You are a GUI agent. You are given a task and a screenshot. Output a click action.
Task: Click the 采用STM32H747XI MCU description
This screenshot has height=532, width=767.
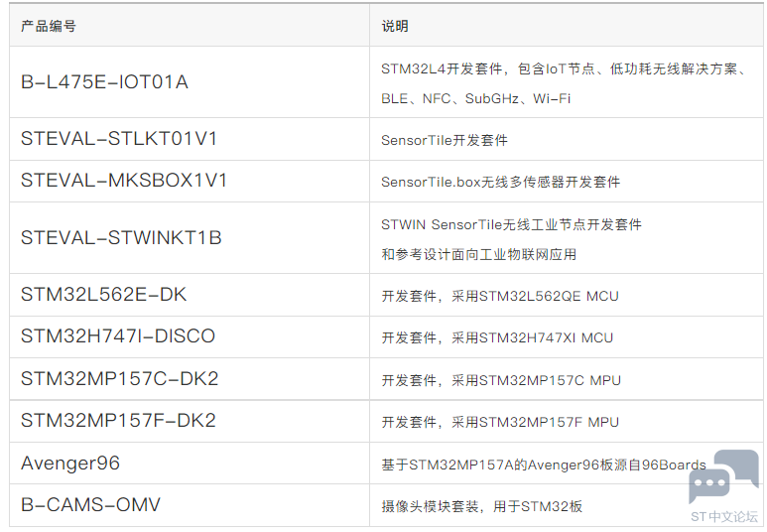pyautogui.click(x=532, y=337)
